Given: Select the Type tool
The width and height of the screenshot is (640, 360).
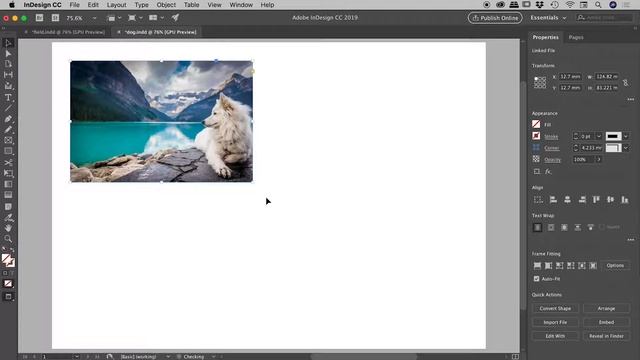Looking at the screenshot, I should pos(8,98).
